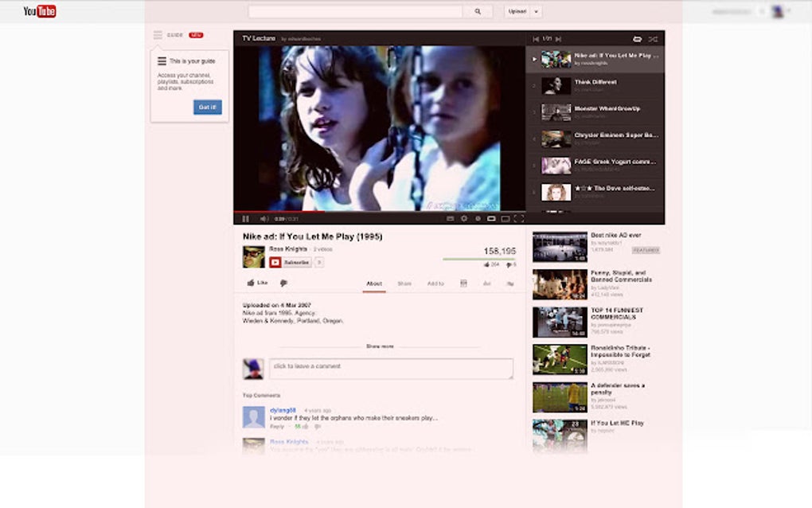Toggle captions icon in player controls

[450, 218]
